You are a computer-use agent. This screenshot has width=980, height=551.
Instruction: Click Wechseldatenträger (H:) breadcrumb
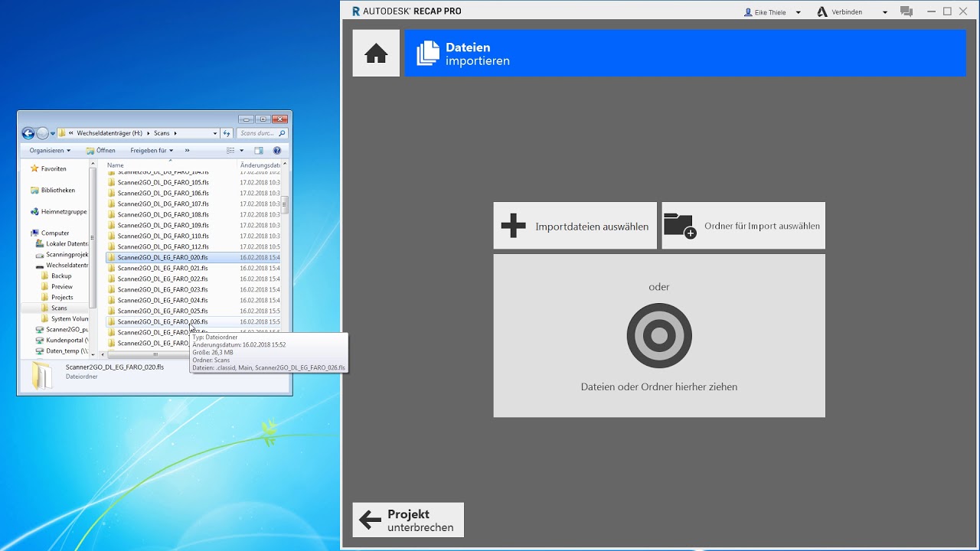point(109,133)
